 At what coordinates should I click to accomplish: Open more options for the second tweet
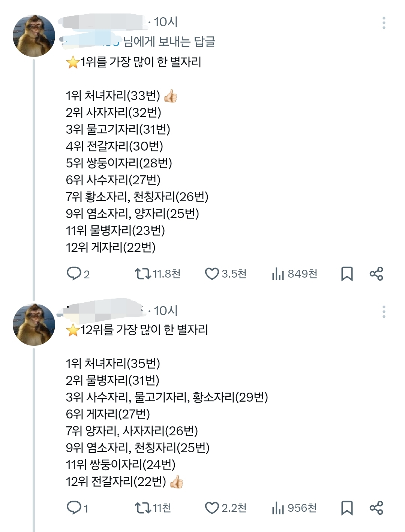(384, 311)
